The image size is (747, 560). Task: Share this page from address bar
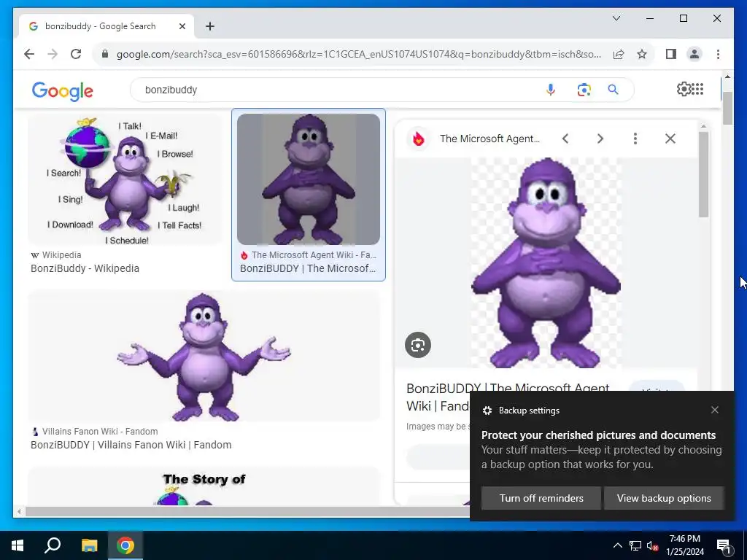tap(619, 54)
